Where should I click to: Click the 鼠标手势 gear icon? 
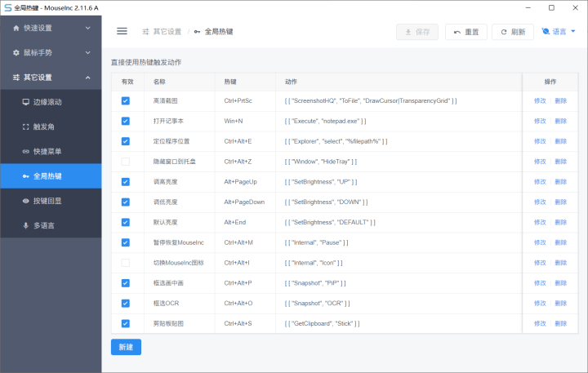[x=16, y=52]
